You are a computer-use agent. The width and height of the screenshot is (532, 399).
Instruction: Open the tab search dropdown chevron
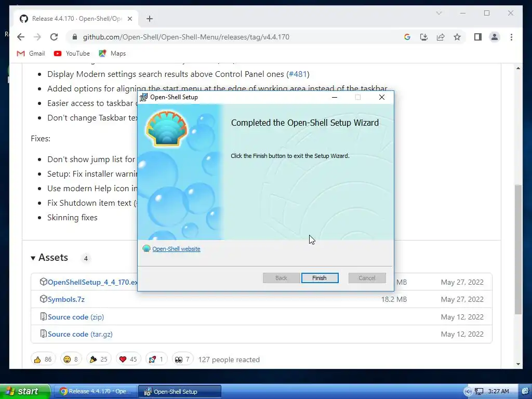(x=438, y=13)
